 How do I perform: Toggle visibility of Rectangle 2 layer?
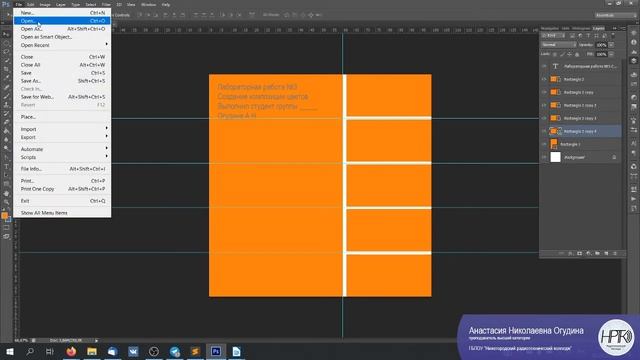pos(544,79)
